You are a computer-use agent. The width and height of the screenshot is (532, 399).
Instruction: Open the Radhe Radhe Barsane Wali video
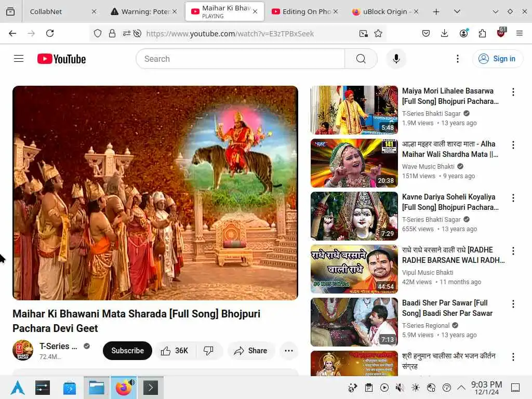pos(354,269)
